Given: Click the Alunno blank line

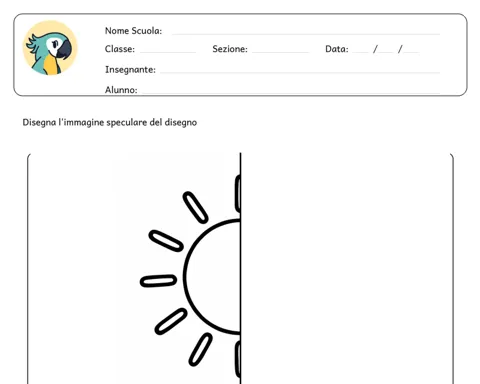Looking at the screenshot, I should pyautogui.click(x=291, y=93).
